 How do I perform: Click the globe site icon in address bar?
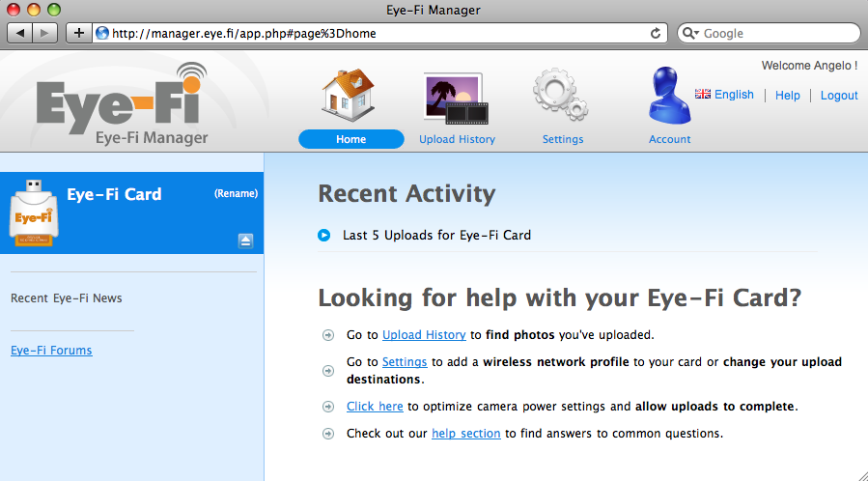coord(101,33)
